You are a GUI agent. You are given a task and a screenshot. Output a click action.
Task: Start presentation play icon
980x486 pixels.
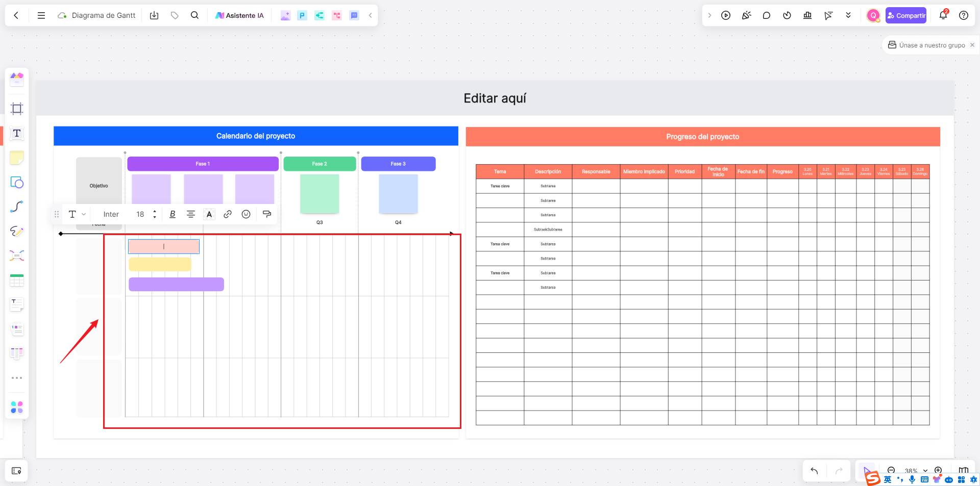[726, 15]
